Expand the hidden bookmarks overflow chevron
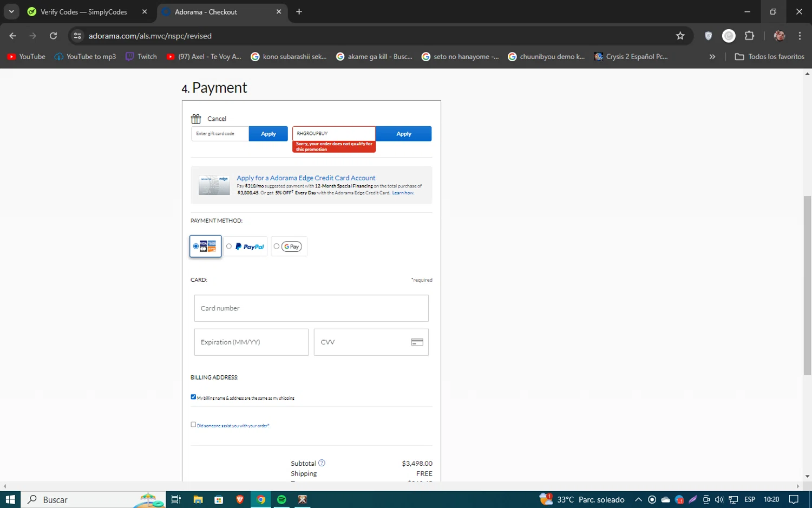 [x=712, y=56]
